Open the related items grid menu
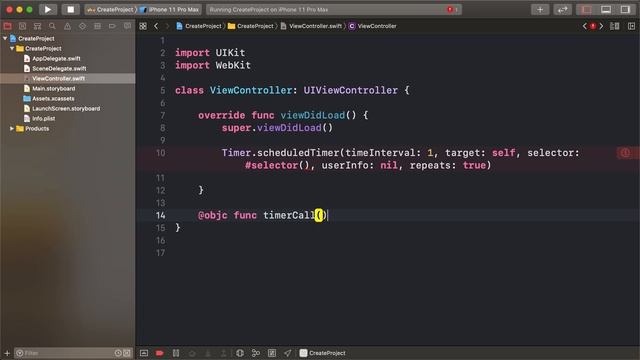The height and width of the screenshot is (360, 640). (x=143, y=26)
